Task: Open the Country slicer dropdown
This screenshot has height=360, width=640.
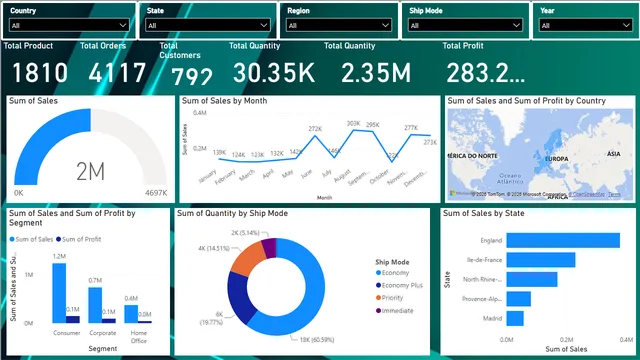Action: pos(69,25)
